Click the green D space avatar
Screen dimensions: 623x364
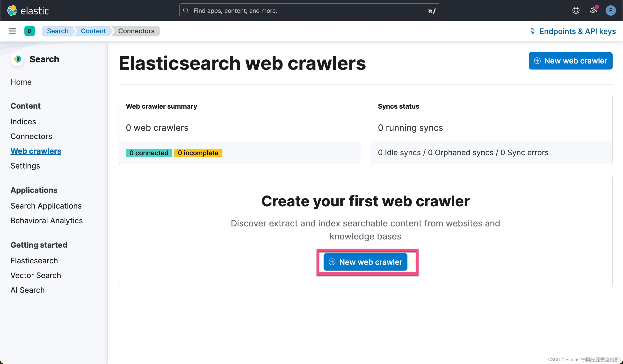pyautogui.click(x=29, y=31)
